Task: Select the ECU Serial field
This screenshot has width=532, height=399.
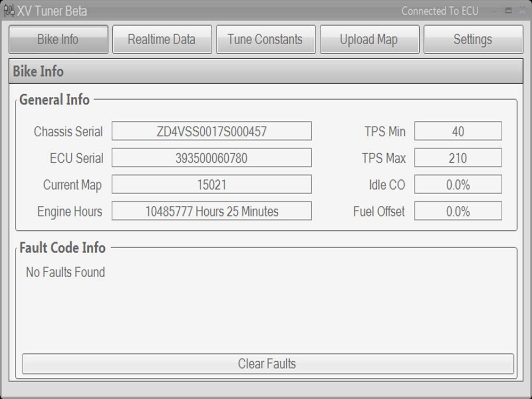Action: pyautogui.click(x=211, y=157)
